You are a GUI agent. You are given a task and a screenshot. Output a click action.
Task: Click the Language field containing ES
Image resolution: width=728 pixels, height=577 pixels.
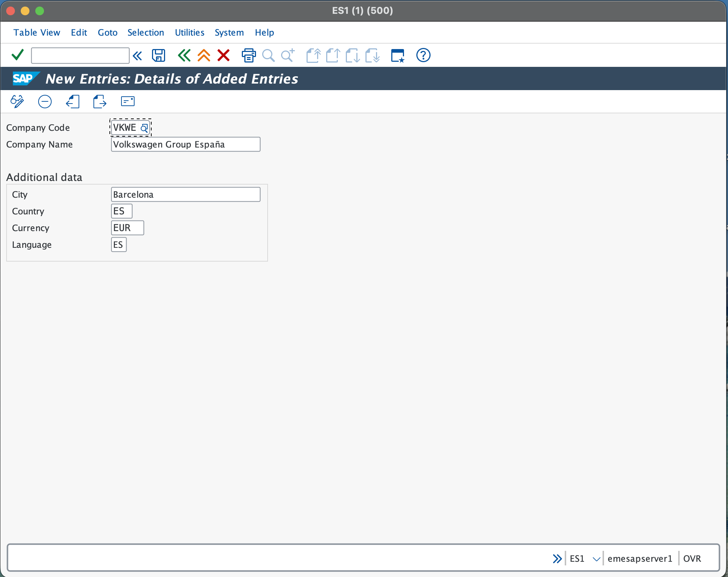coord(119,245)
